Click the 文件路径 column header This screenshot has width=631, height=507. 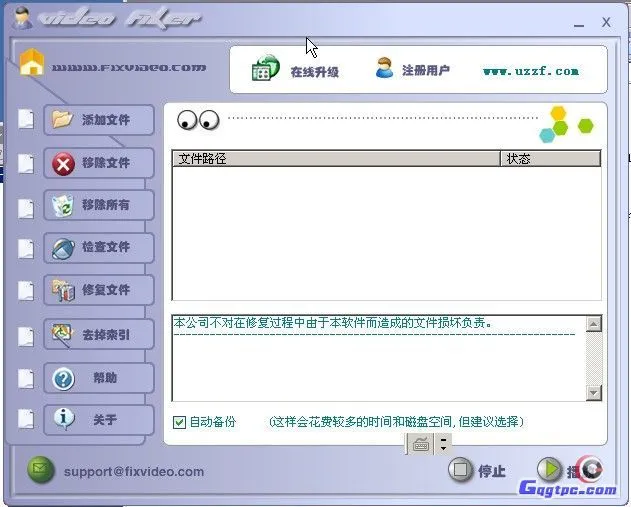(336, 159)
